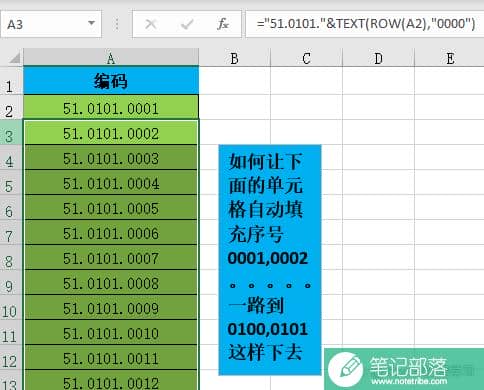The image size is (484, 390).
Task: Click cell containing 51.0101.0005
Action: (111, 207)
